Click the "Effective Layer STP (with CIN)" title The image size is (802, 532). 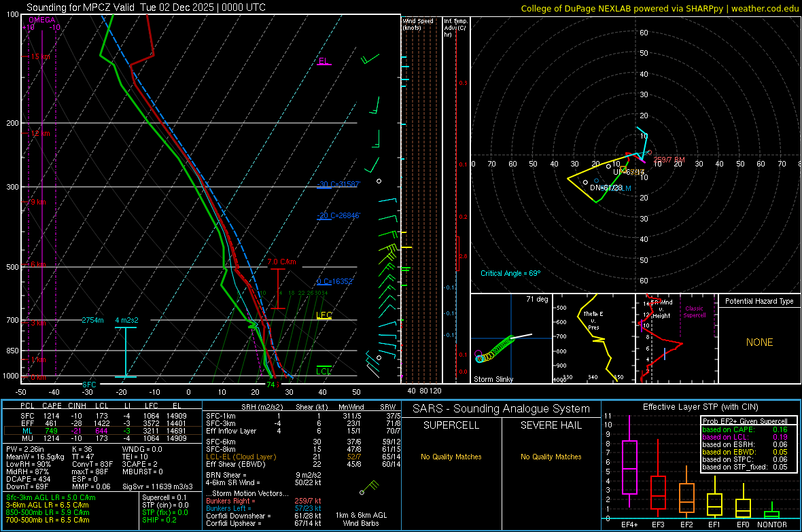pos(701,407)
